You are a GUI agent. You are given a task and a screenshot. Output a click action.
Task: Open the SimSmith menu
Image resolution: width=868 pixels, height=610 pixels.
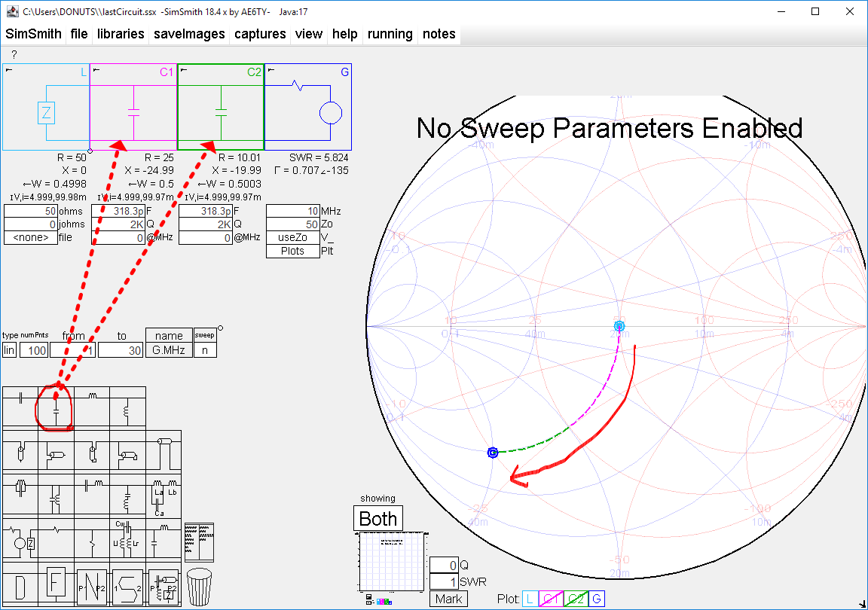33,34
